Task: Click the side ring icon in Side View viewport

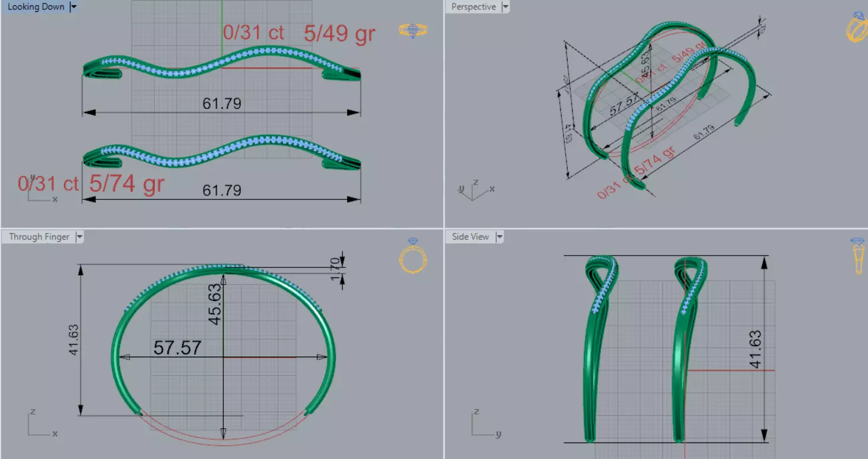Action: [858, 256]
